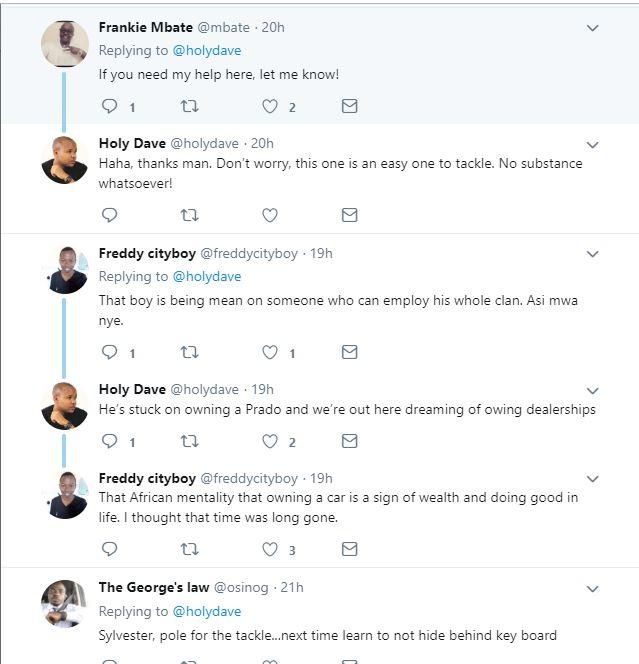Reply to Freddy cityboy's 'whole clan' tweet
Viewport: 639px width, 664px height.
click(x=110, y=352)
